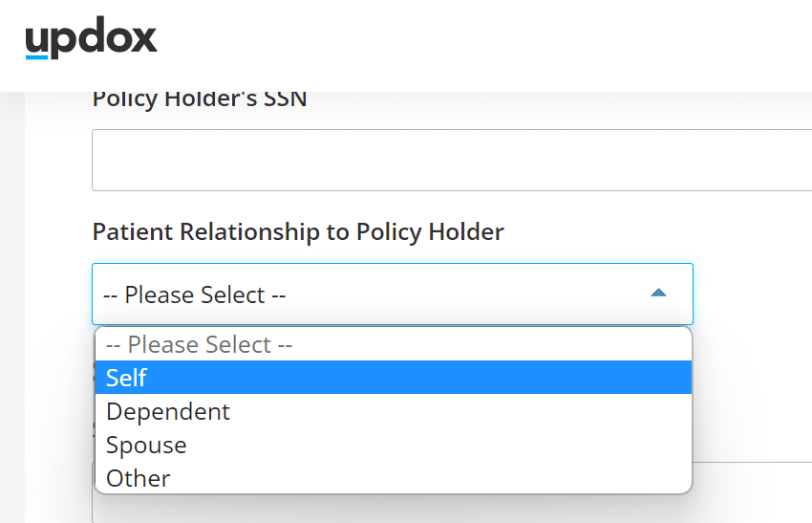Click the updox logo

91,37
